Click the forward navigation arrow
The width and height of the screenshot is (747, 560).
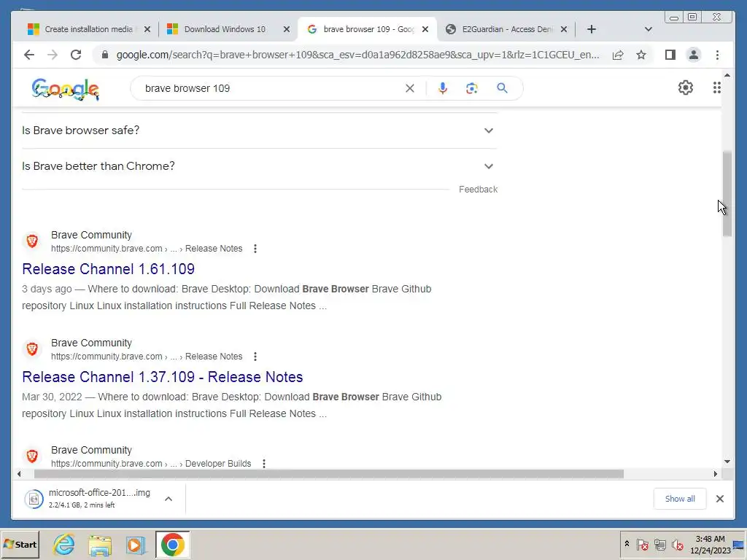53,55
